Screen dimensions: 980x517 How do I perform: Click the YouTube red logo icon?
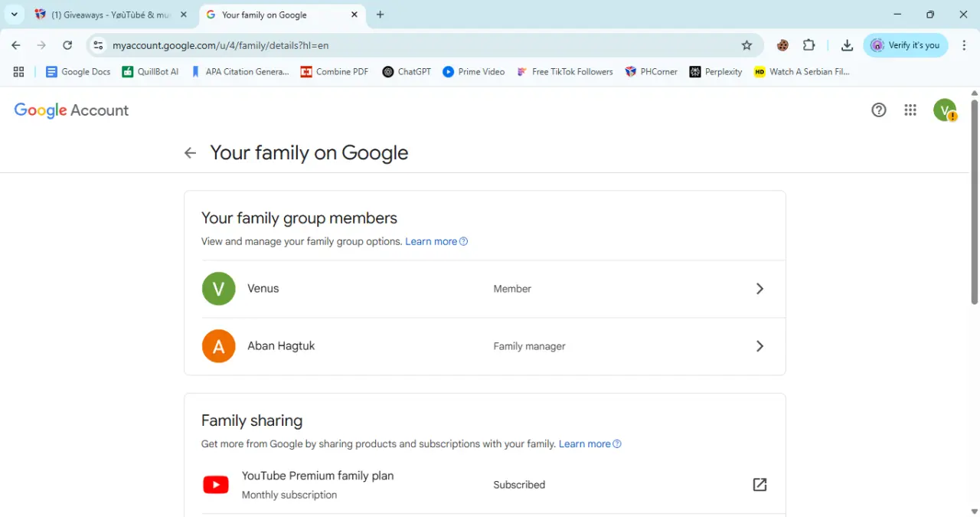(216, 485)
